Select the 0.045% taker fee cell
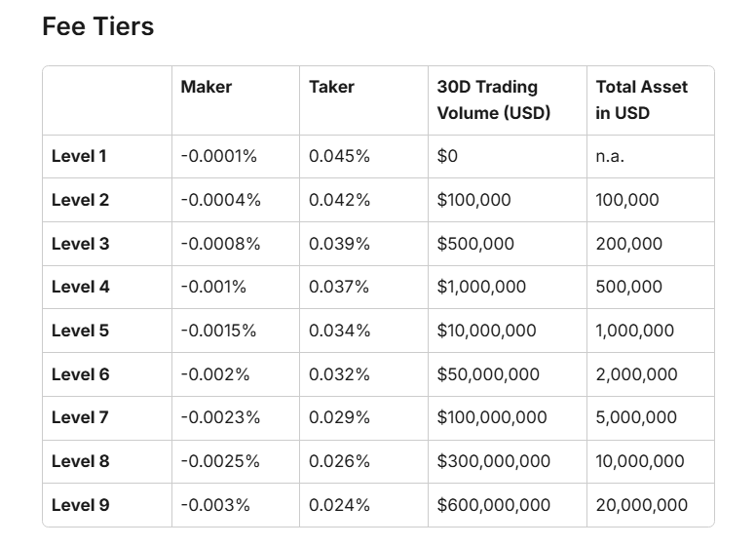Image resolution: width=756 pixels, height=547 pixels. 339,156
